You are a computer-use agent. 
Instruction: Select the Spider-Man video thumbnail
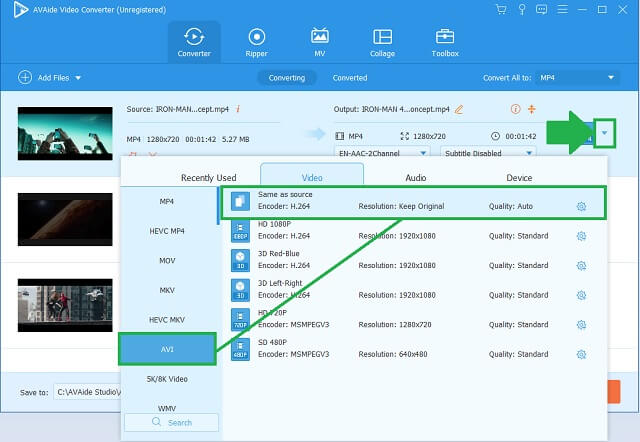[x=65, y=305]
